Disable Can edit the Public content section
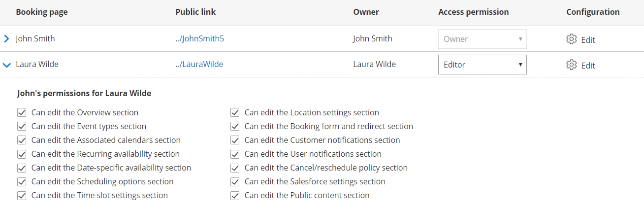The height and width of the screenshot is (208, 644). (235, 196)
